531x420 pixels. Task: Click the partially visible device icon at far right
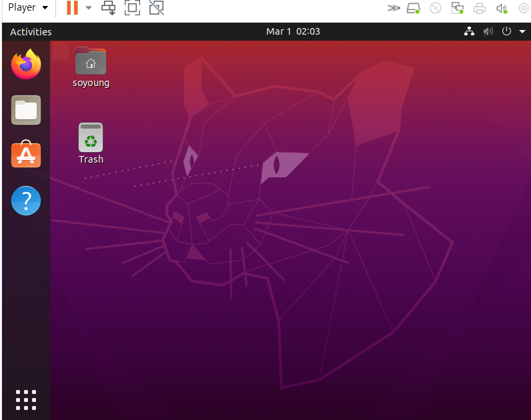(524, 8)
